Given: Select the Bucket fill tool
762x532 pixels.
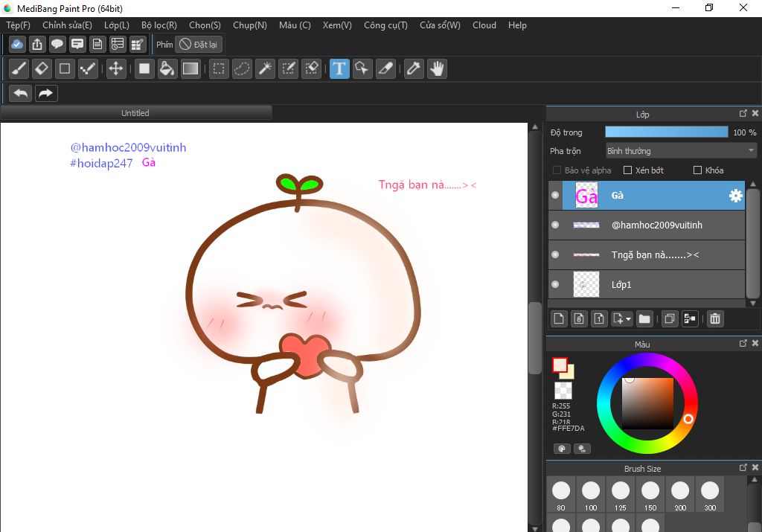Looking at the screenshot, I should pos(167,68).
